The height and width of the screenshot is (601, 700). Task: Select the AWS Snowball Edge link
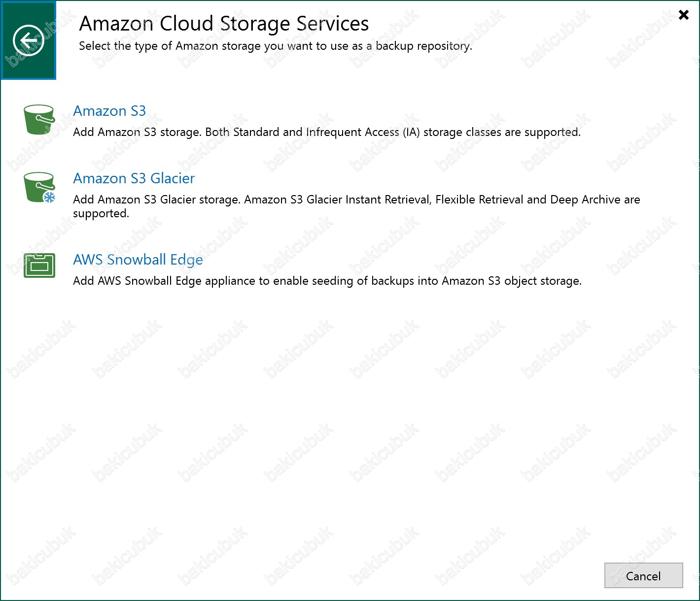click(x=138, y=260)
